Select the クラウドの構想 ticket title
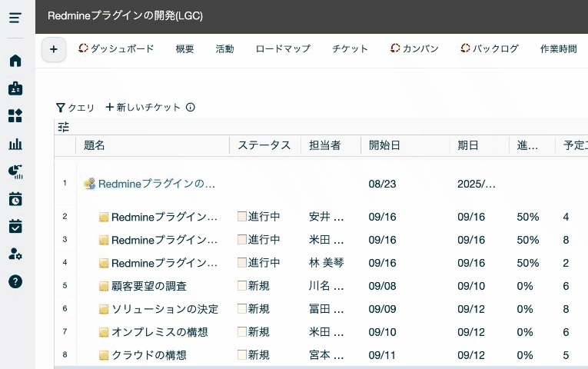Screen dimensions: 588x369 tap(149, 355)
